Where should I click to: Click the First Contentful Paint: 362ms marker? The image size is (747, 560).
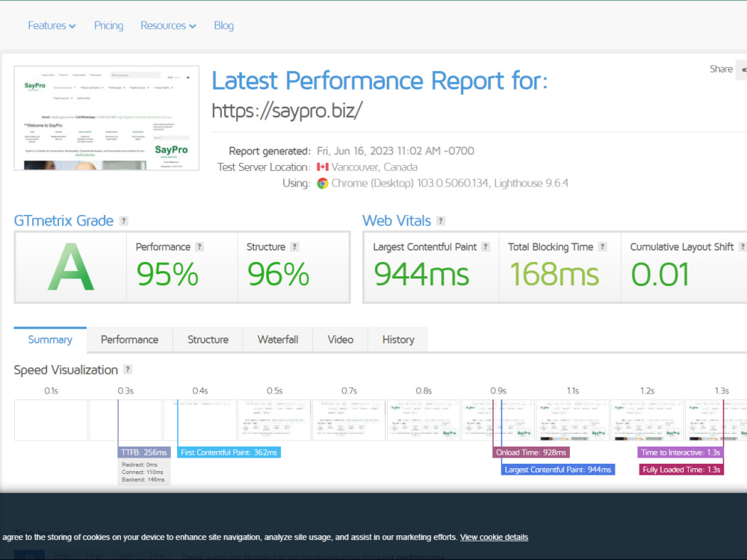pos(229,452)
